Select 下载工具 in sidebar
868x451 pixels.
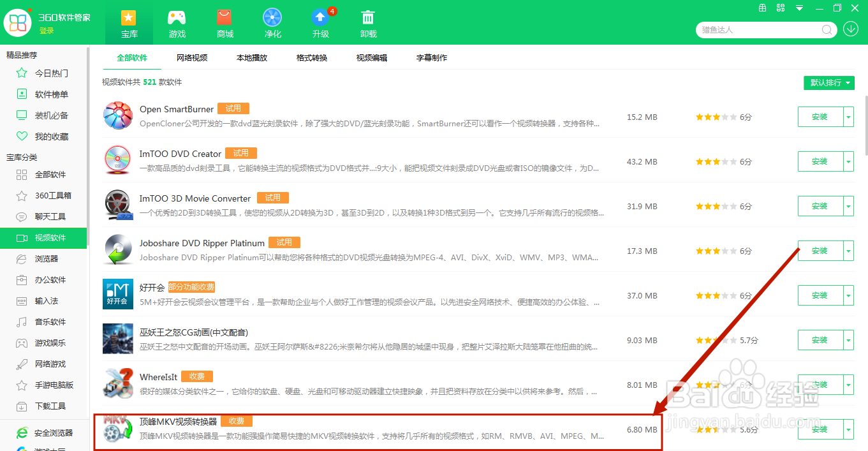tap(44, 406)
